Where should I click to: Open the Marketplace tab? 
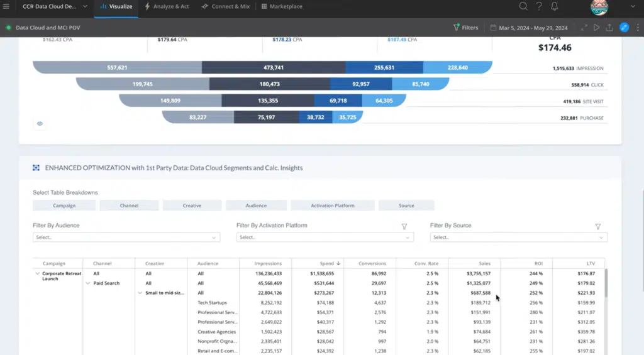pos(282,6)
